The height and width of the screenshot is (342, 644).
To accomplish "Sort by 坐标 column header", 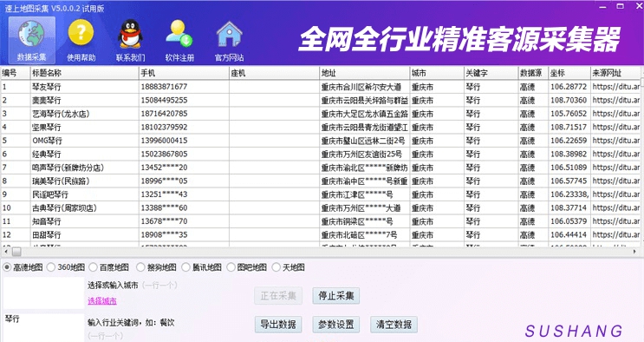I will 569,73.
